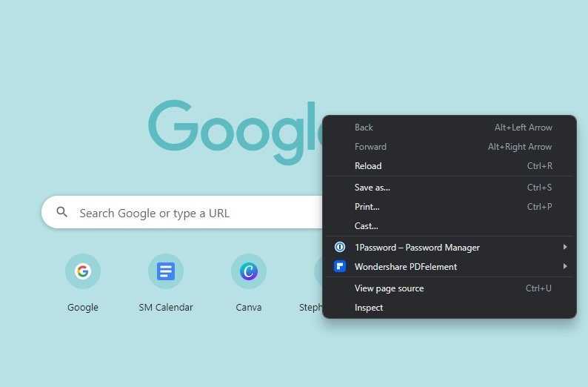The height and width of the screenshot is (387, 588).
Task: Open Wondershare PDFelement menu entry
Action: click(450, 266)
